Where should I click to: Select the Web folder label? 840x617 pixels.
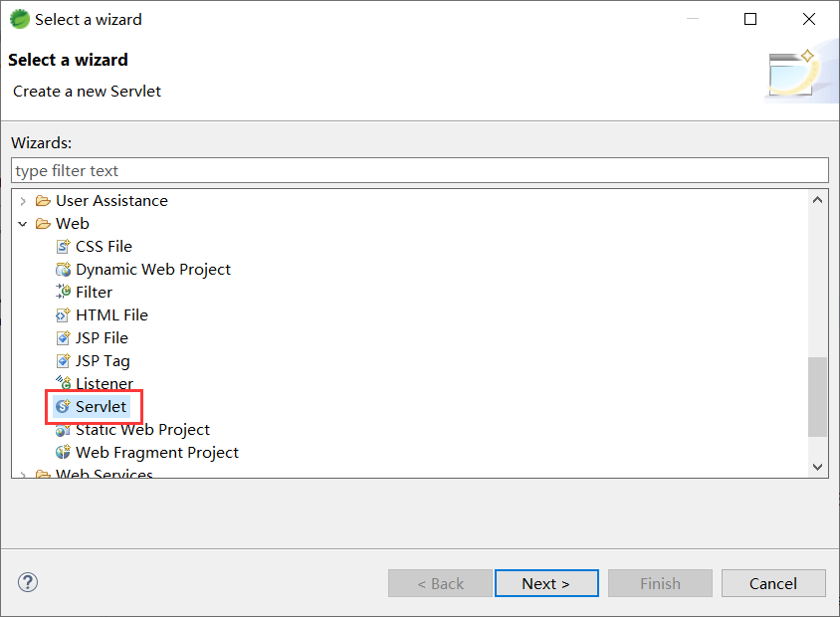(73, 224)
